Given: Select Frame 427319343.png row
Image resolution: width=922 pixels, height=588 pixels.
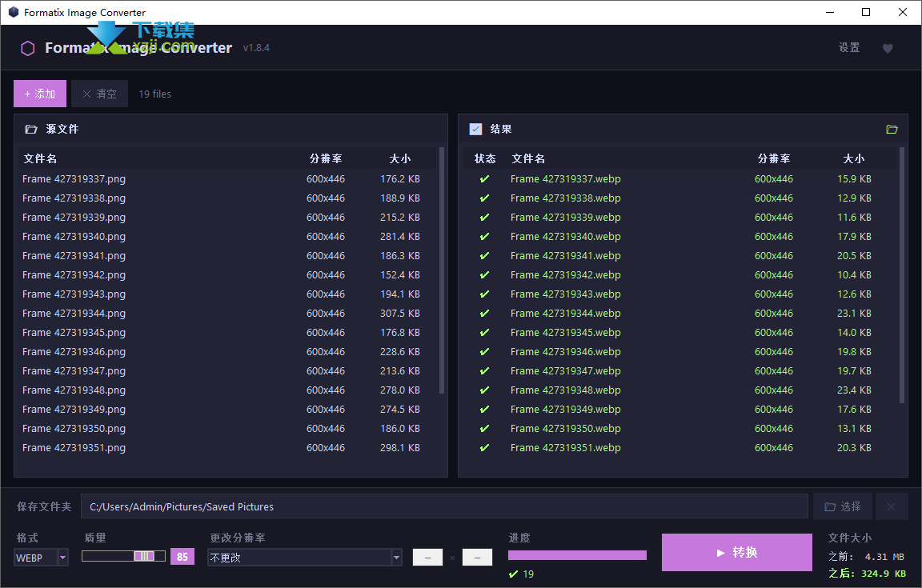Looking at the screenshot, I should click(228, 294).
